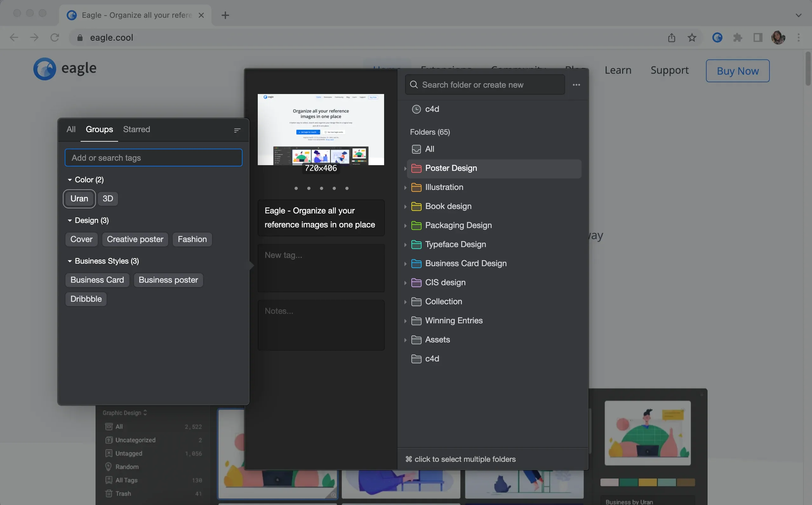Click the yellow palette swatch in background app

(648, 482)
